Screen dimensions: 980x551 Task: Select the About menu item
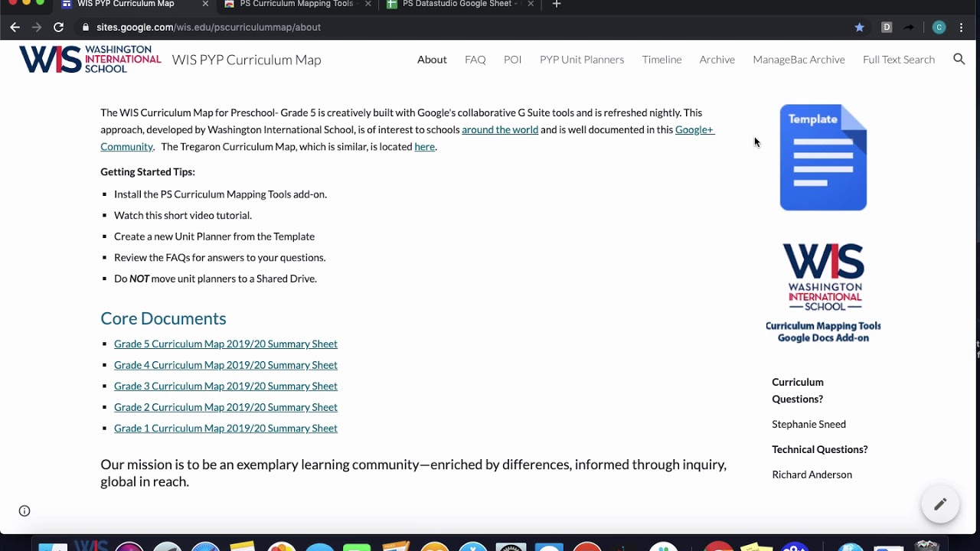[x=432, y=59]
